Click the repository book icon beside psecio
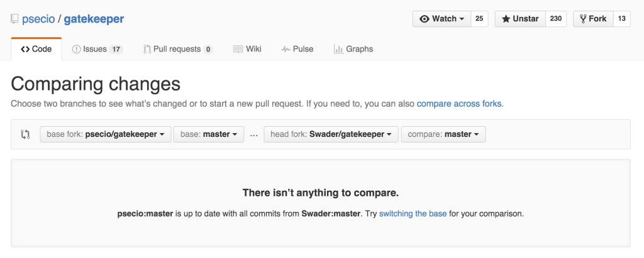Viewport: 644px width, 258px height. click(14, 19)
